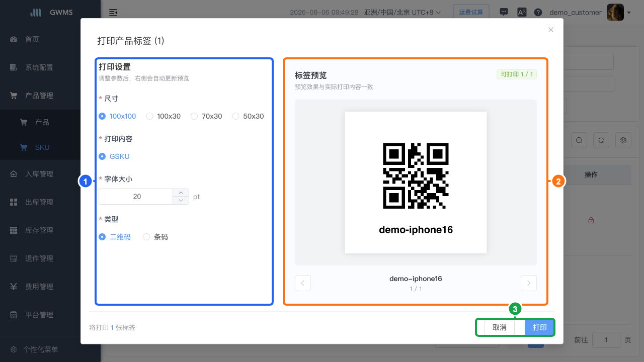Open the help question icon
Screen dimensions: 644x362
coord(538,13)
